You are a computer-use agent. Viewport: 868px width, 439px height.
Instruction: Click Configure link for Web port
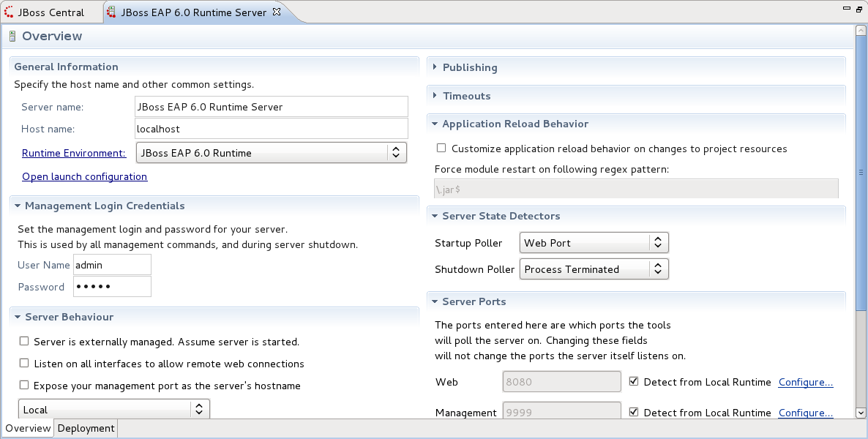(x=806, y=382)
